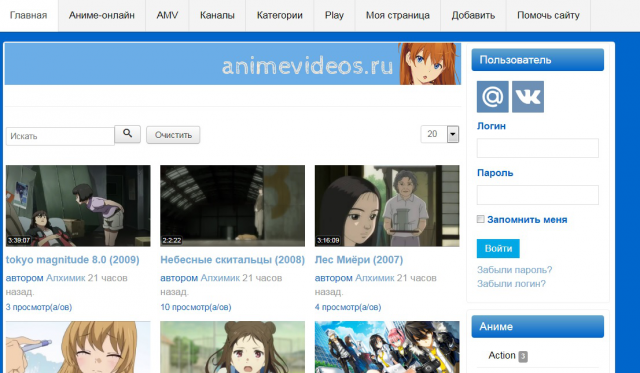Click the Небесные скитальцы (2008) title link
The image size is (640, 373).
(232, 260)
